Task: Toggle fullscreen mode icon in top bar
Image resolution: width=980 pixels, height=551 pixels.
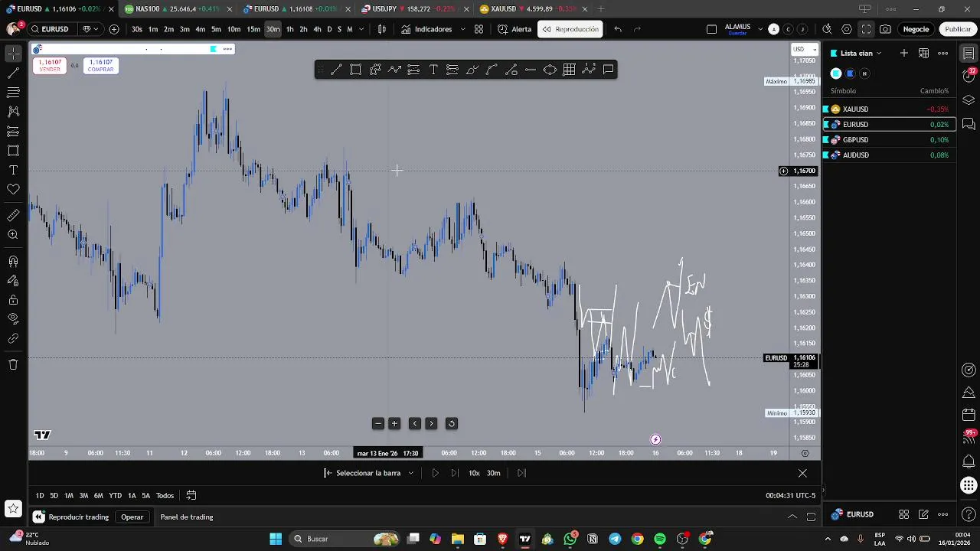Action: point(866,29)
